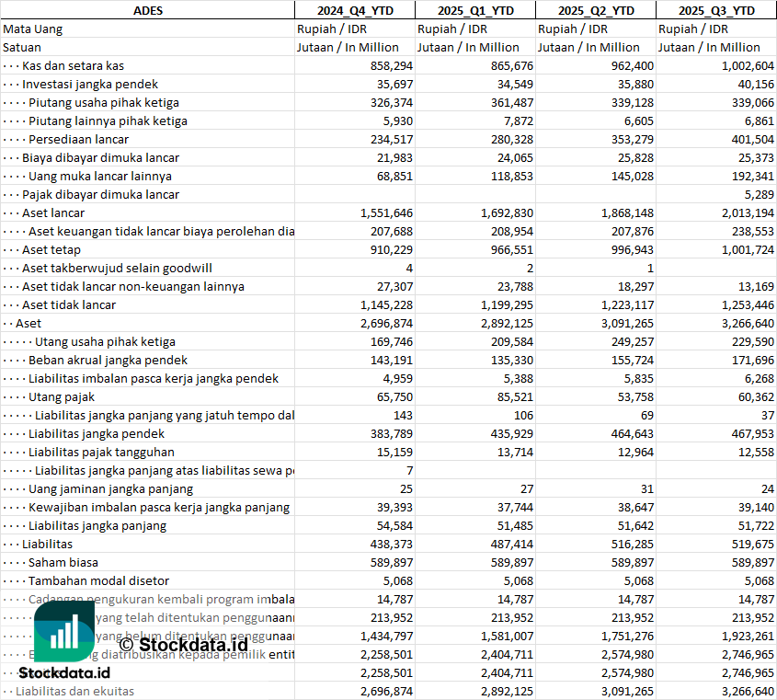This screenshot has width=777, height=700.
Task: Click the 2025_Q3_YTD column header
Action: (716, 10)
